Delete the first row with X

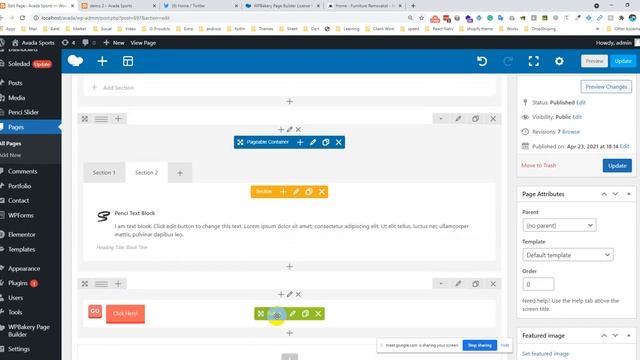(x=493, y=119)
